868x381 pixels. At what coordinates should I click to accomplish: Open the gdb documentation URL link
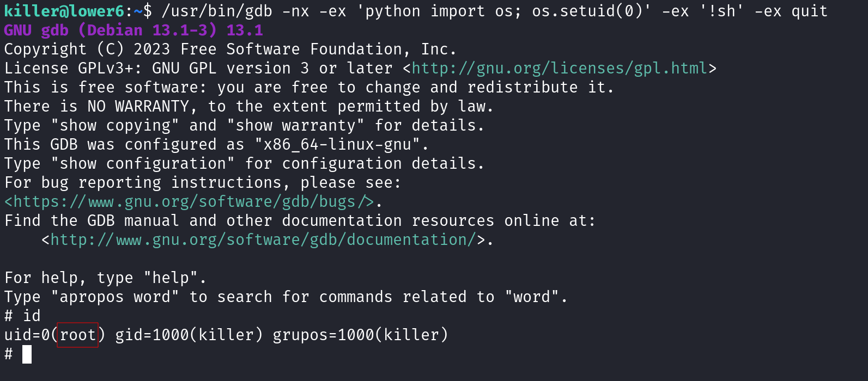click(263, 239)
